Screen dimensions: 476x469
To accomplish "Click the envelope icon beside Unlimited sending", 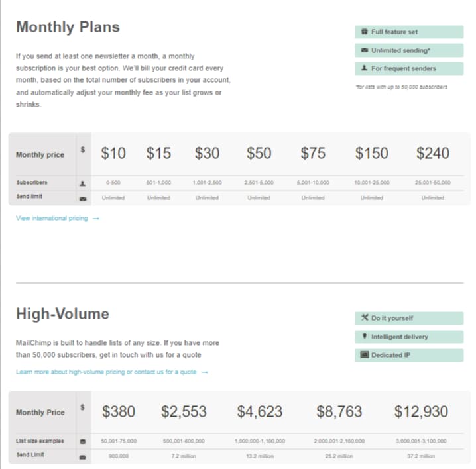I will pos(364,50).
